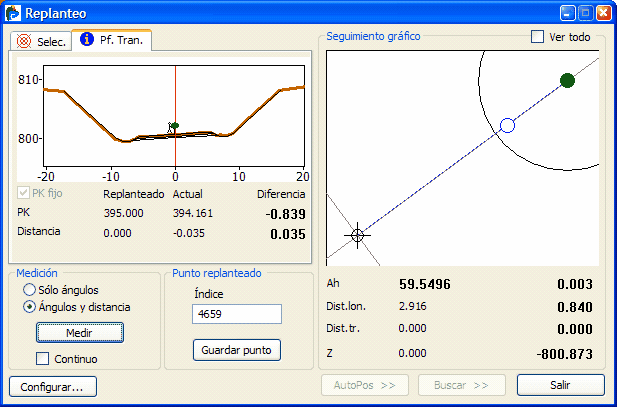Click the blue info icon on Pf. Tran. tab
Image resolution: width=617 pixels, height=407 pixels.
point(87,40)
